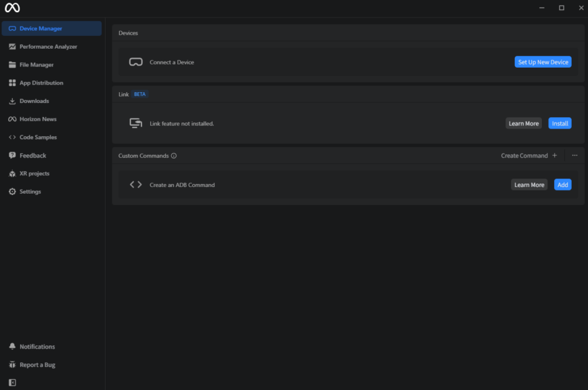Click the brackets icon beside Code Samples

point(12,137)
